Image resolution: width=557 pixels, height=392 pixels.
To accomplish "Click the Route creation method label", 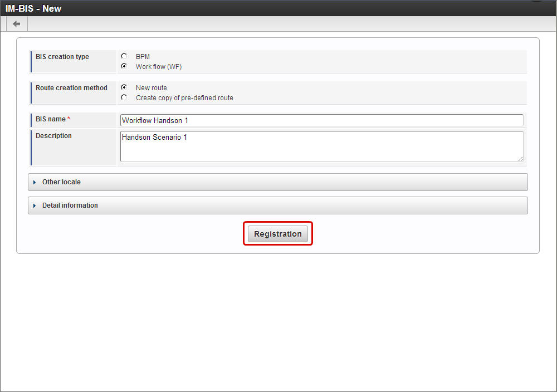I will point(71,88).
